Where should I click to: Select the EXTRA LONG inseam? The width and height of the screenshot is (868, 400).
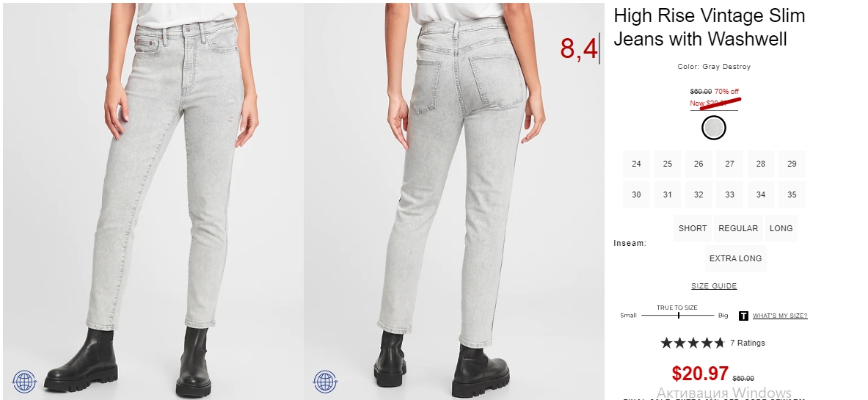[735, 258]
